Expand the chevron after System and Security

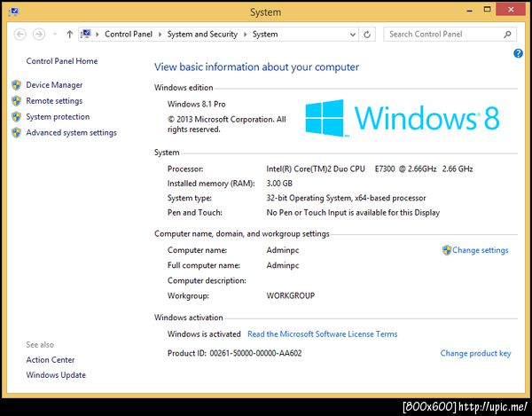[245, 35]
